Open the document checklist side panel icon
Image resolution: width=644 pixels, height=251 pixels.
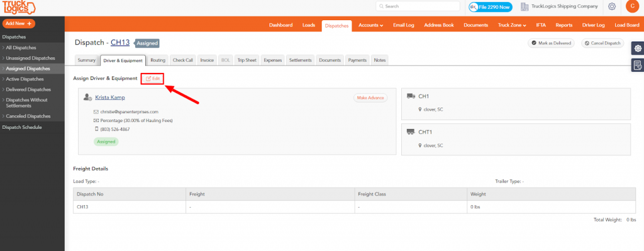638,65
